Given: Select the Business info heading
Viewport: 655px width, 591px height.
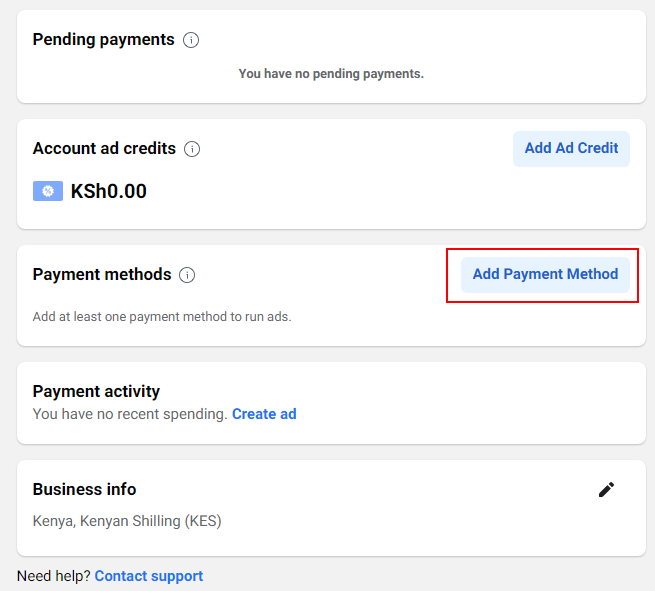Looking at the screenshot, I should 84,489.
